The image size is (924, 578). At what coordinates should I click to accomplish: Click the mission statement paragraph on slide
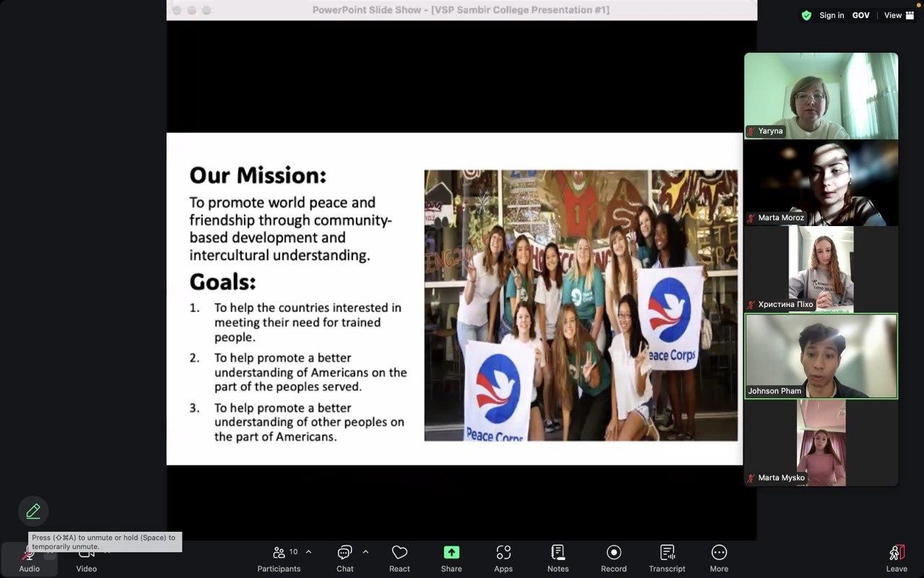pyautogui.click(x=290, y=228)
